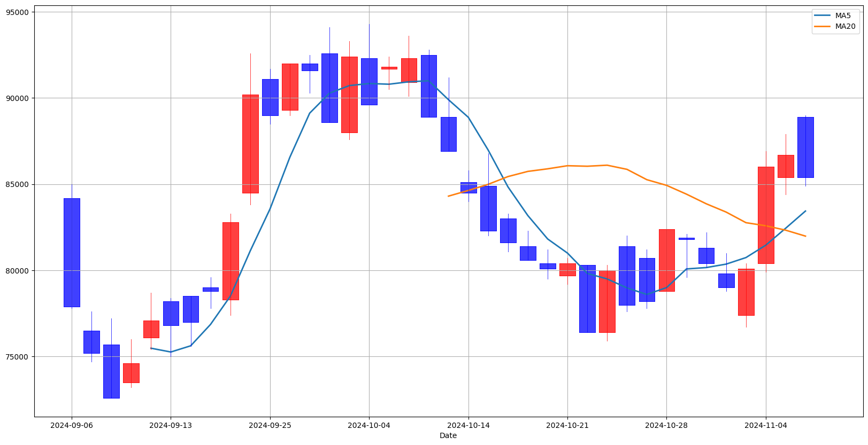Click the blue candle body at 2024-10-04
This screenshot has height=445, width=868.
[369, 82]
